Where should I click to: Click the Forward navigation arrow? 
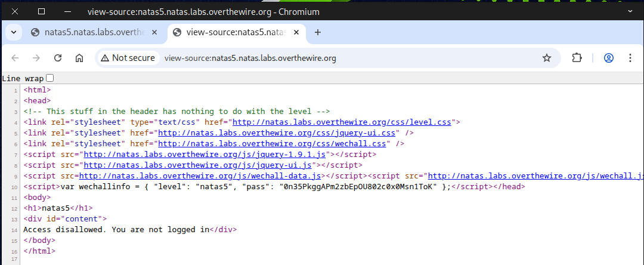36,58
